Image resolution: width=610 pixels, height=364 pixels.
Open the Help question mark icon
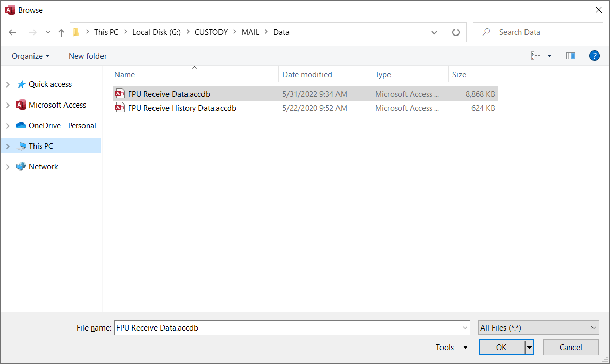[x=594, y=56]
